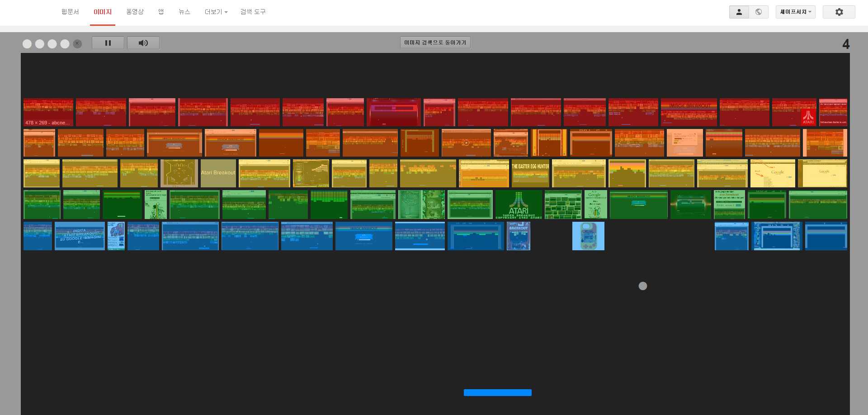Click the green ATARI Super Breakout brick

519,205
